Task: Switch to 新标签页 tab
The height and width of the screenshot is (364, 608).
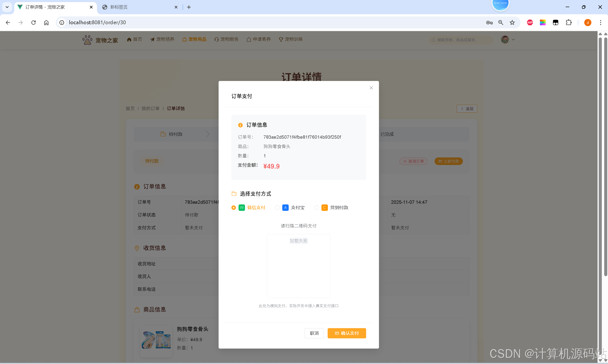Action: 140,7
